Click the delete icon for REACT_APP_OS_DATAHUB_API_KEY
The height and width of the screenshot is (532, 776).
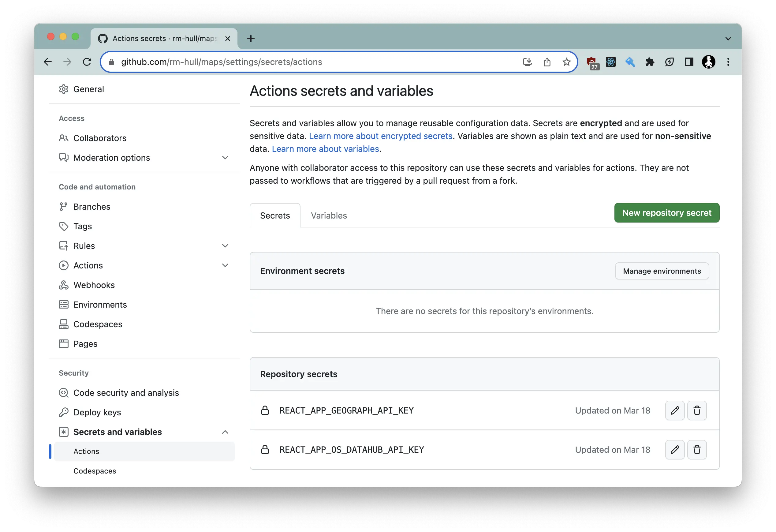pos(698,449)
